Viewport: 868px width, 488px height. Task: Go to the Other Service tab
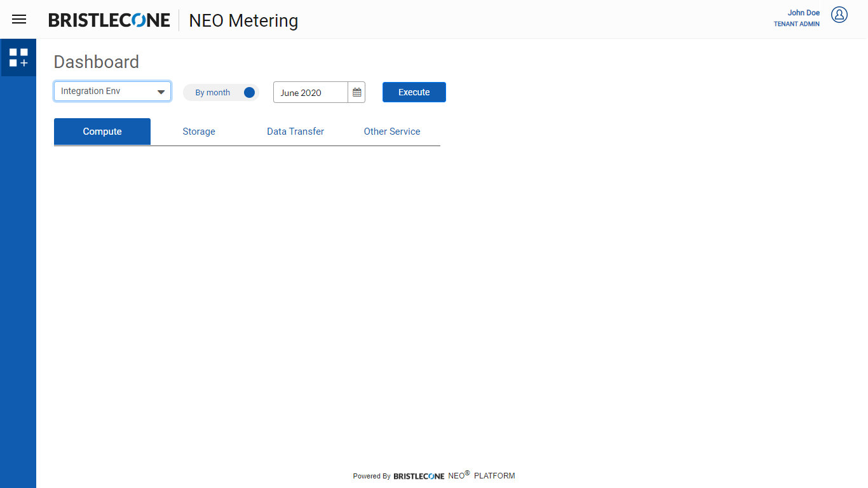point(392,132)
